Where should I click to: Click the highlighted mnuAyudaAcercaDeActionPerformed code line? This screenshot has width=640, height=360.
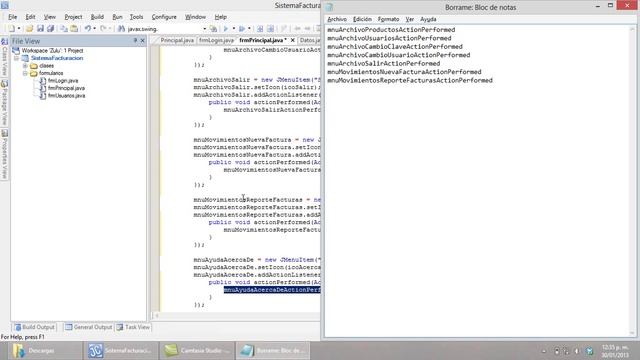272,290
